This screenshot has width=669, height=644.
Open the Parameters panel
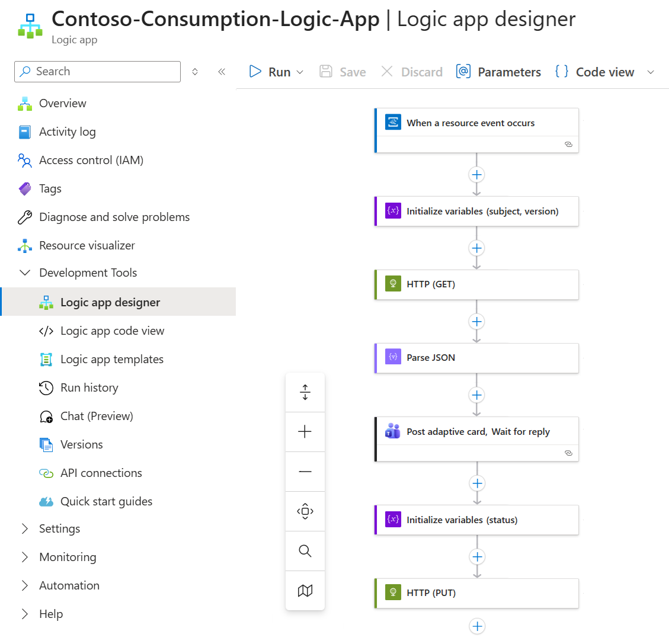498,72
